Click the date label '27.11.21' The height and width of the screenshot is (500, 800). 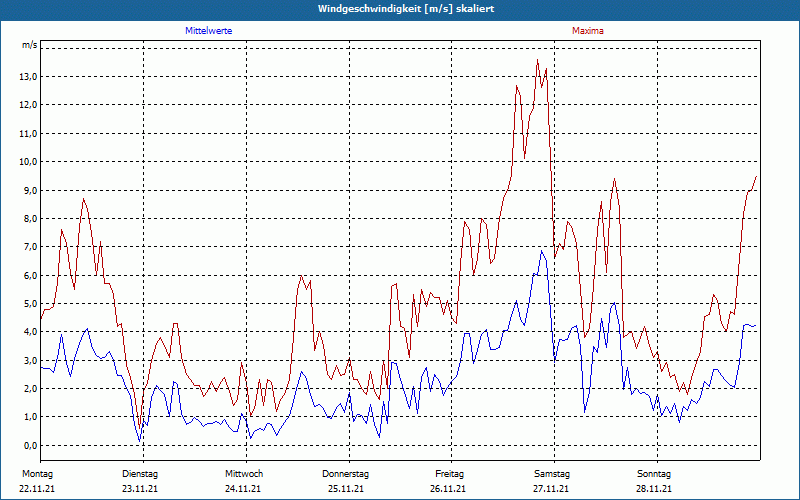click(x=551, y=489)
